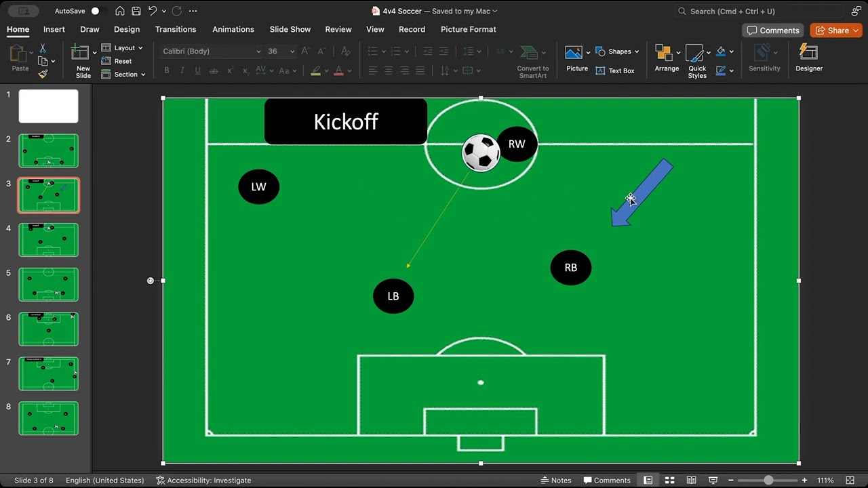This screenshot has height=488, width=868.
Task: Open the collaboration people icon
Action: click(856, 11)
